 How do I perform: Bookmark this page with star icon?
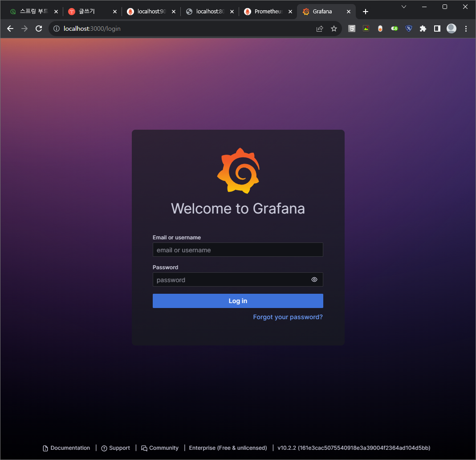click(x=334, y=29)
